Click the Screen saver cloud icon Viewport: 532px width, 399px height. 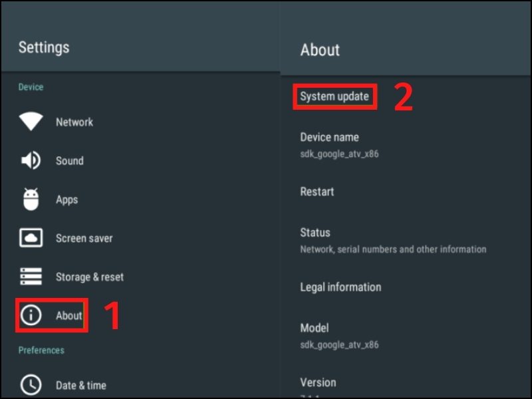point(31,238)
